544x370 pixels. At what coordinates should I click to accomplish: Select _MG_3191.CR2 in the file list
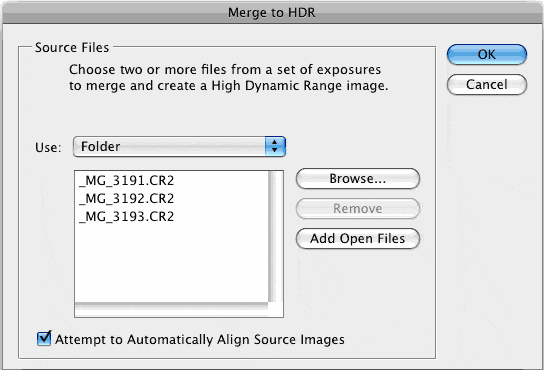pos(127,180)
